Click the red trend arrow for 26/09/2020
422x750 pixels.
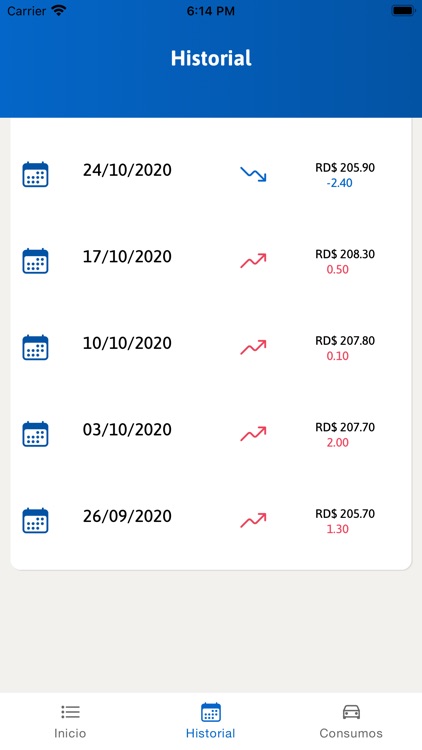[253, 520]
